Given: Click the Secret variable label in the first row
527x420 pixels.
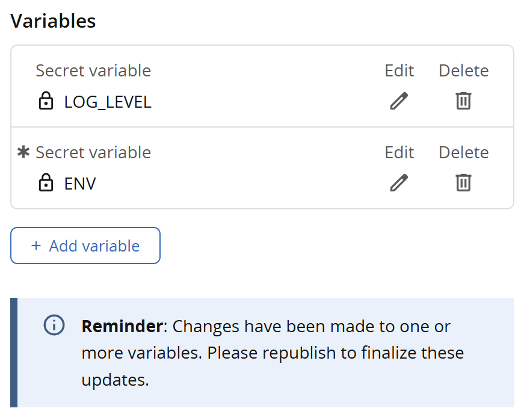Looking at the screenshot, I should pyautogui.click(x=93, y=70).
